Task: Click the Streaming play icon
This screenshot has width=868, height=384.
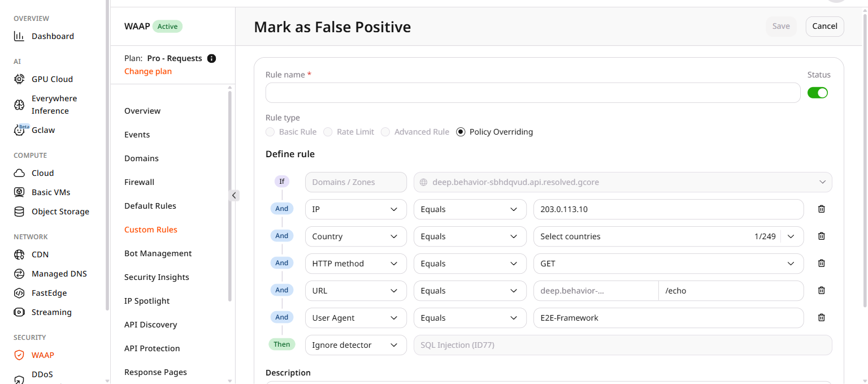Action: click(19, 312)
